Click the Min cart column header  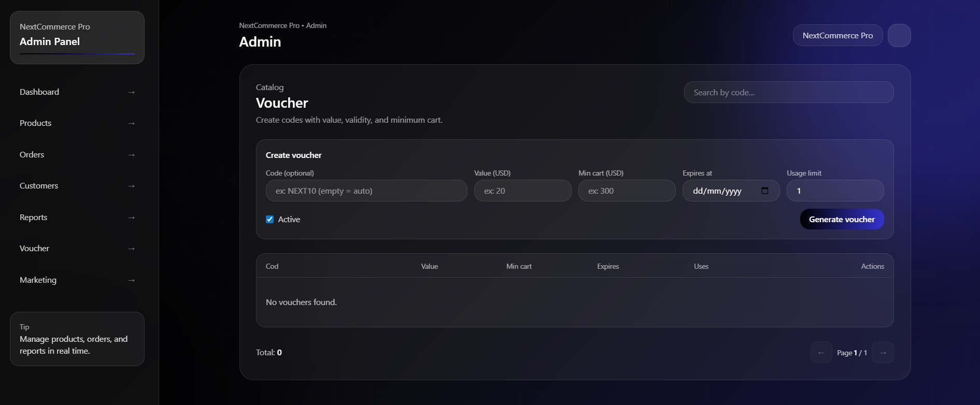pyautogui.click(x=519, y=266)
